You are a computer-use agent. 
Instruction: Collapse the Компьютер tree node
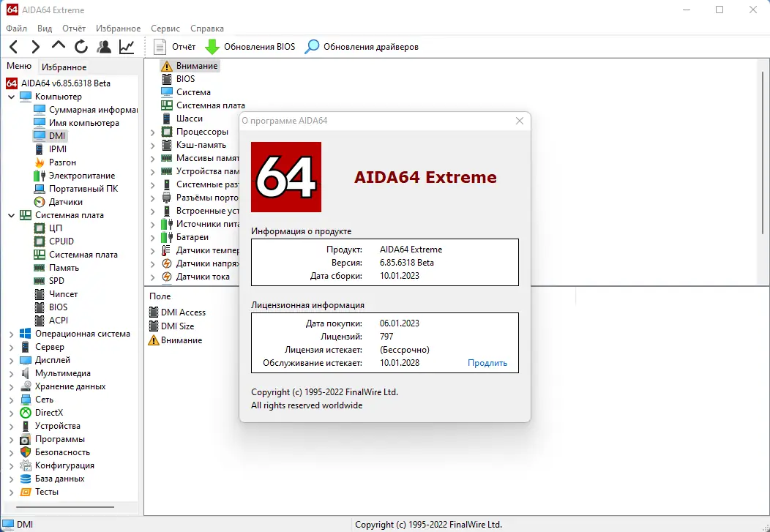click(11, 97)
